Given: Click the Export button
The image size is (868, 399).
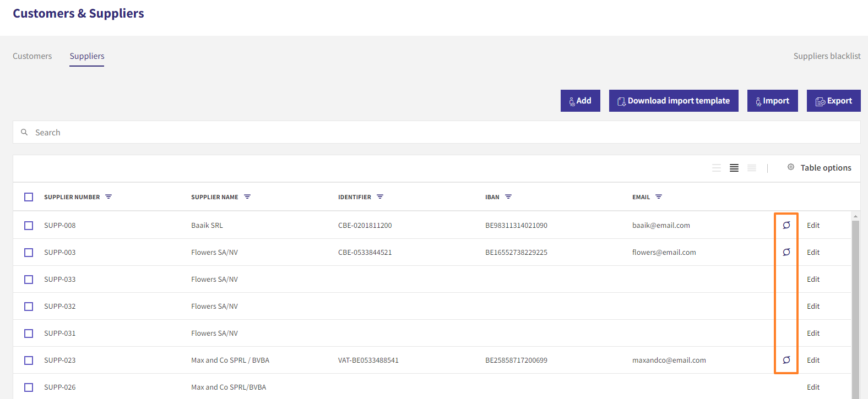Looking at the screenshot, I should 834,101.
